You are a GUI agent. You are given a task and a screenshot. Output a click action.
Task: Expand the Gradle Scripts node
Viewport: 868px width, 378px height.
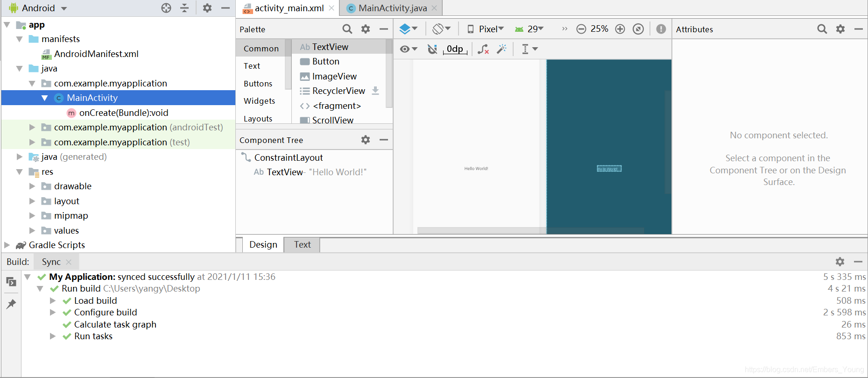(7, 245)
